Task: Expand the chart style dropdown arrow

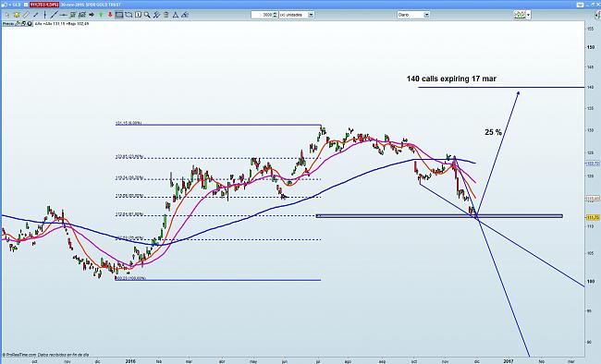Action: [x=529, y=15]
